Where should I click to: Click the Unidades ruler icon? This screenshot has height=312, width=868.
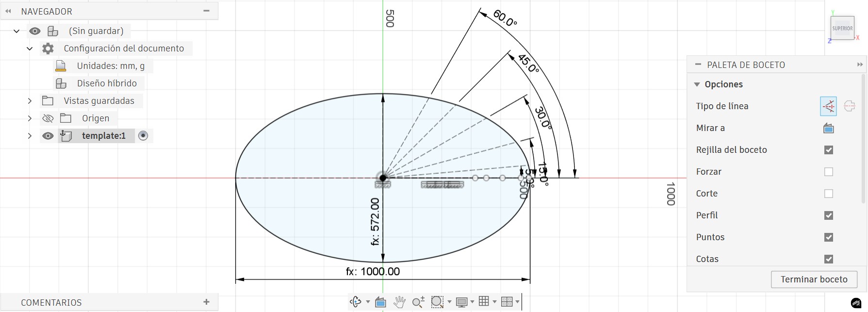point(61,66)
